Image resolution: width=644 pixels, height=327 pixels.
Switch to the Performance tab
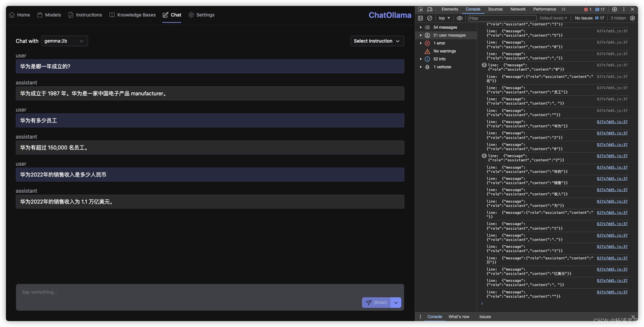[x=544, y=9]
